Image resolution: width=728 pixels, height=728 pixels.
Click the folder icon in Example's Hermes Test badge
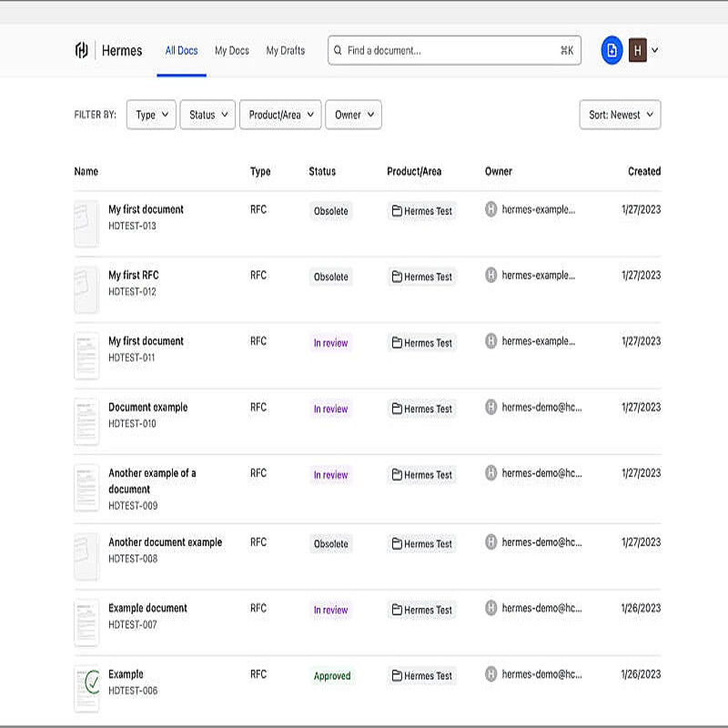tap(397, 676)
